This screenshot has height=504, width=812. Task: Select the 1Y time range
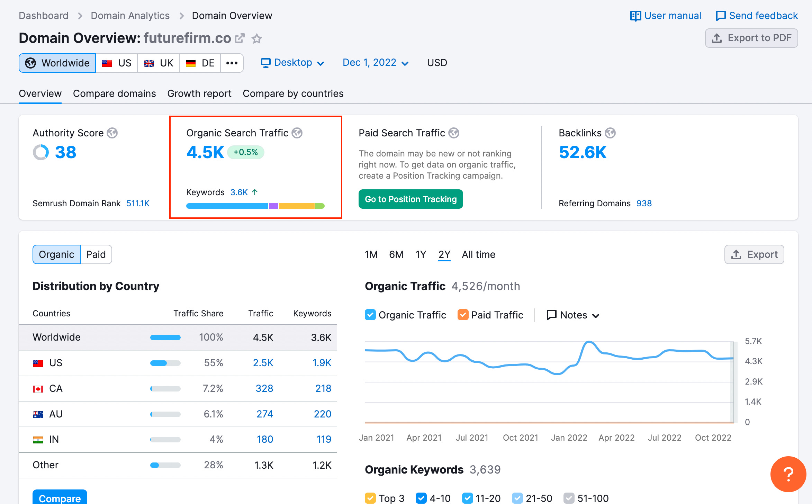point(421,254)
